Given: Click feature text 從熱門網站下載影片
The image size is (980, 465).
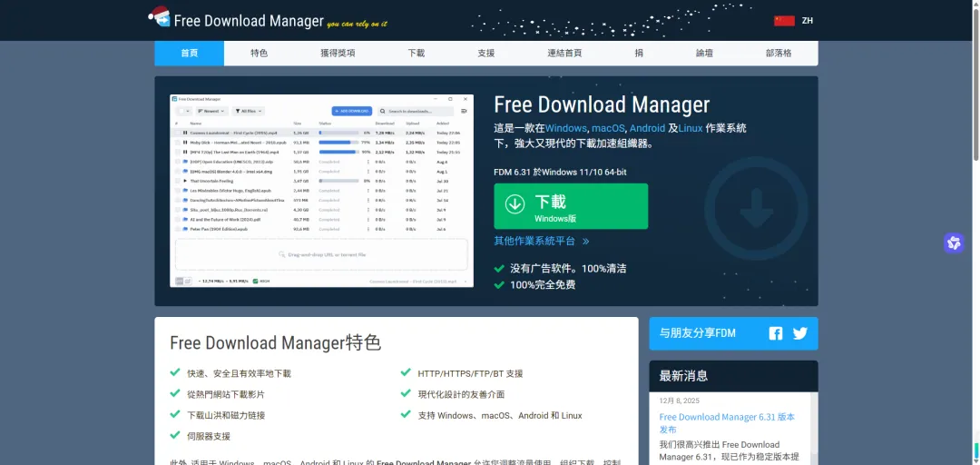Looking at the screenshot, I should coord(226,395).
